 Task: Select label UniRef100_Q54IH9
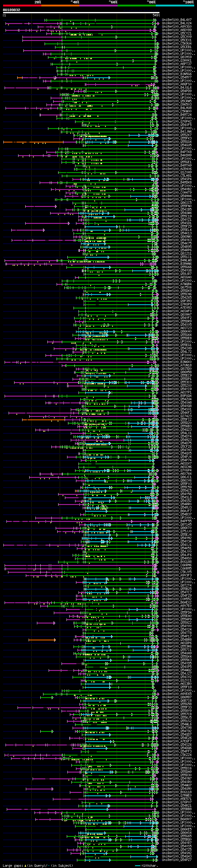coord(177,349)
